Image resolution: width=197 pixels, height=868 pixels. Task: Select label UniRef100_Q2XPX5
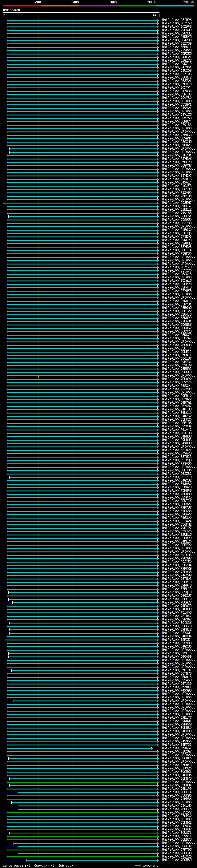[177, 497]
